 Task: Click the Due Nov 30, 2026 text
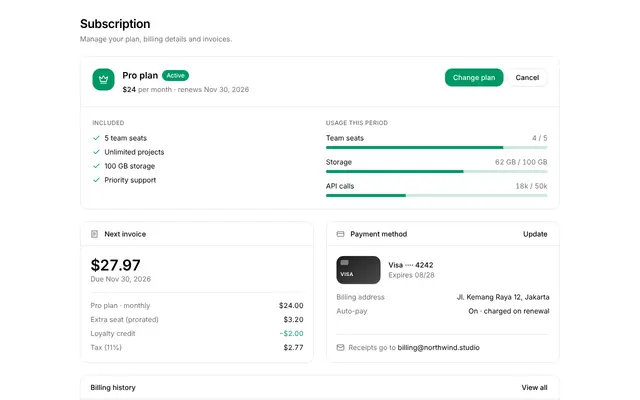click(120, 279)
